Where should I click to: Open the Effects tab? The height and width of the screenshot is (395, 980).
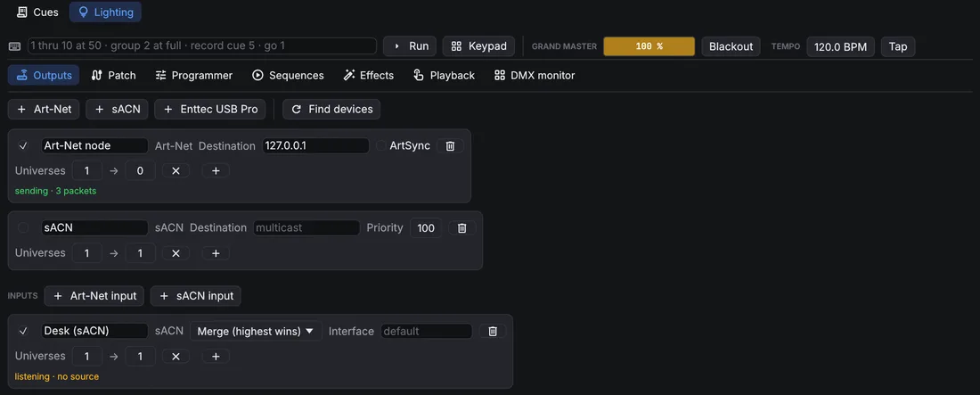368,75
